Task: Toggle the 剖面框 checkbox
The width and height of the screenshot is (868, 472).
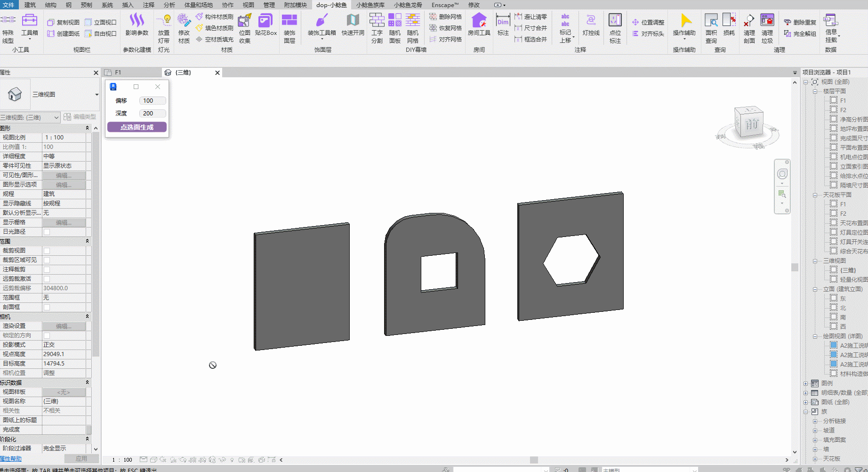Action: pyautogui.click(x=47, y=307)
